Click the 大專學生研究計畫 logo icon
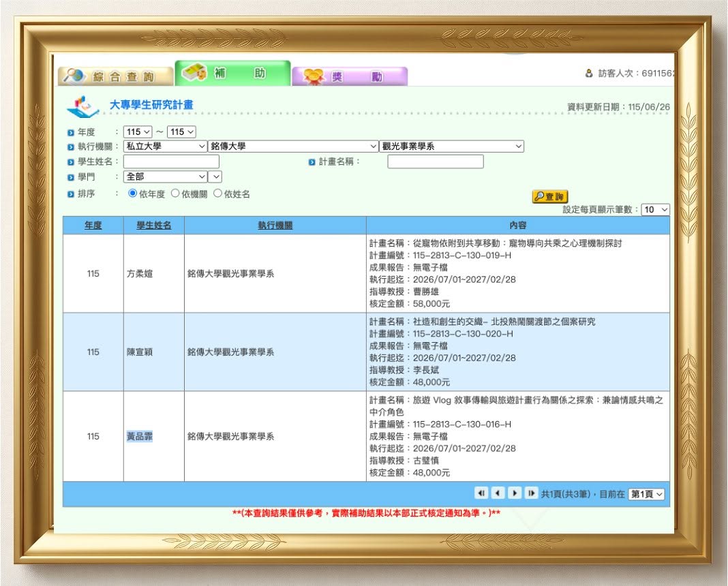 (82, 106)
